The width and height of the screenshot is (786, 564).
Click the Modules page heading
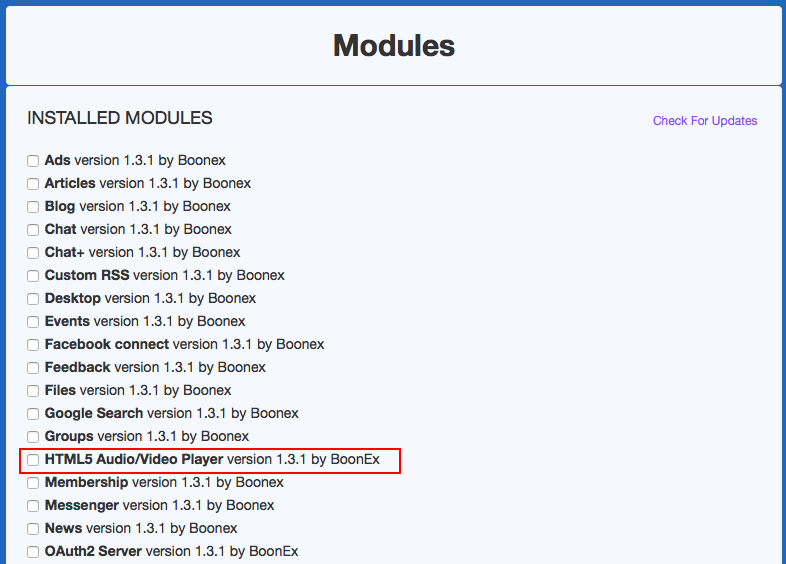pos(393,45)
